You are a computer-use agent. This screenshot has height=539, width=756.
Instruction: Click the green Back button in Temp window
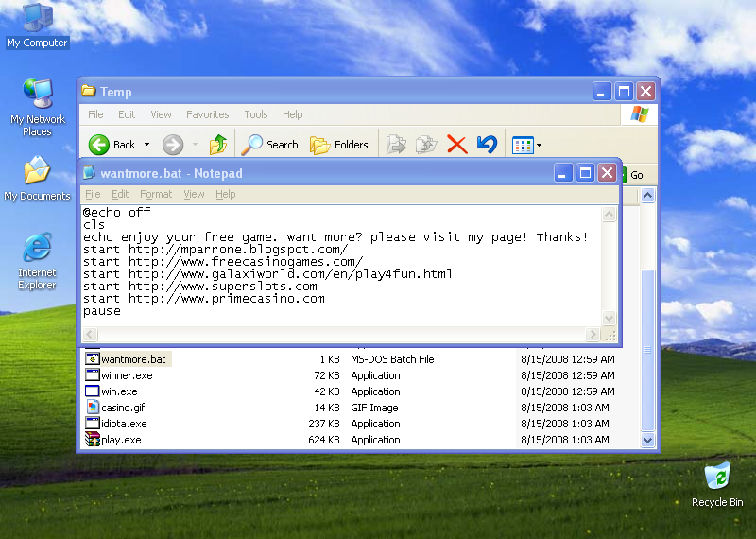(112, 145)
